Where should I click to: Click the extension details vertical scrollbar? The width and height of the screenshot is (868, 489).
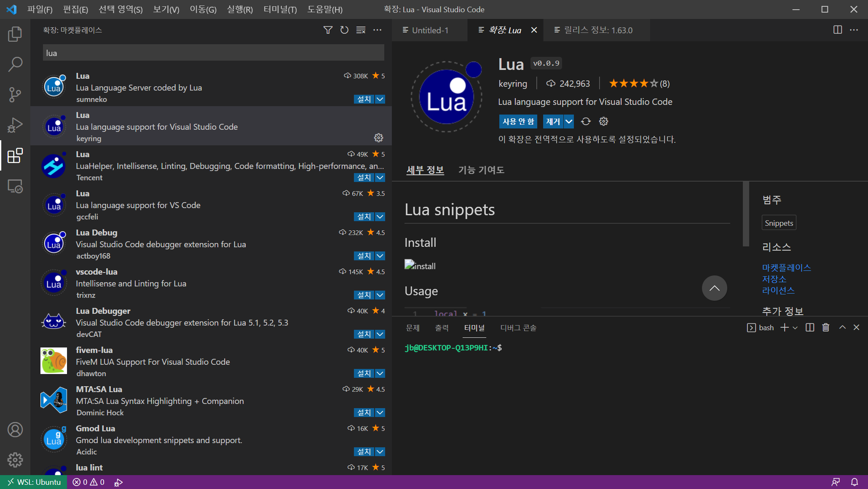[745, 214]
